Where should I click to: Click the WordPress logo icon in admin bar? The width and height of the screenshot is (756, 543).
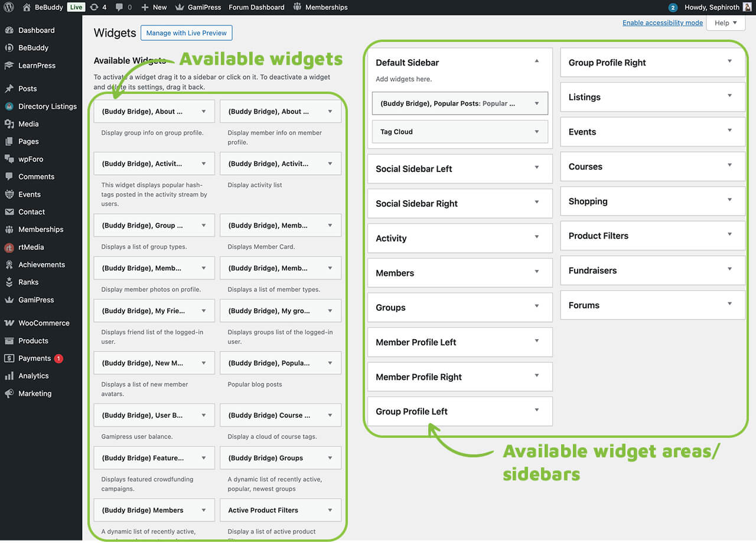pos(9,7)
